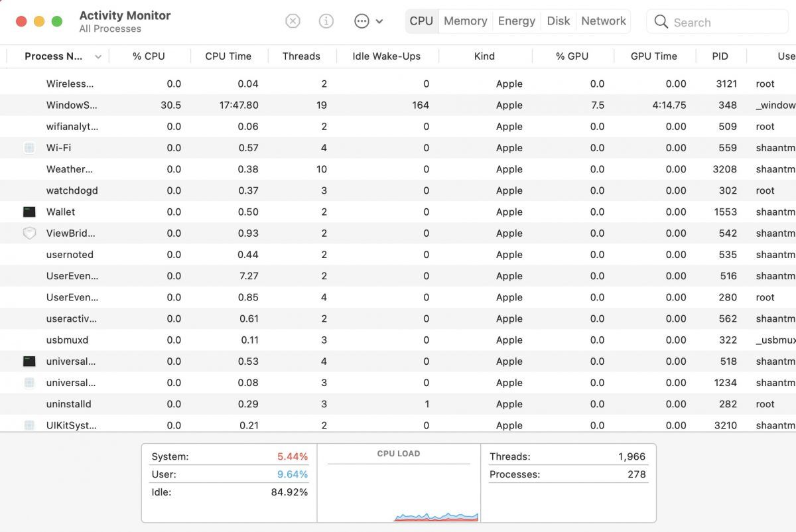The image size is (796, 532).
Task: Expand the chevron beside the ellipsis button
Action: pyautogui.click(x=379, y=21)
